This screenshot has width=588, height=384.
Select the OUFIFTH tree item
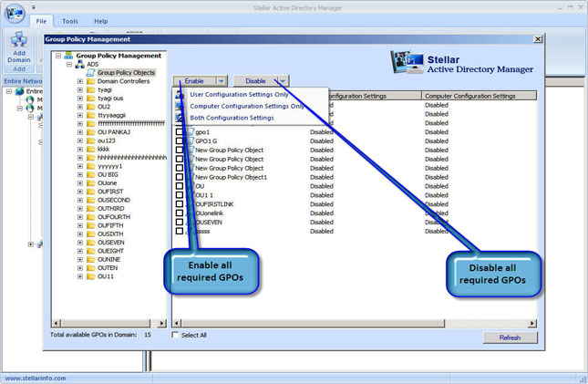(110, 225)
